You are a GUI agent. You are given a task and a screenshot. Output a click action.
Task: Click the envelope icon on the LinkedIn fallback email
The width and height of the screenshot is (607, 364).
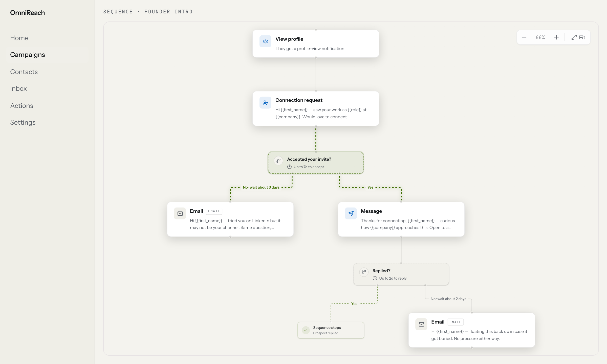(180, 214)
